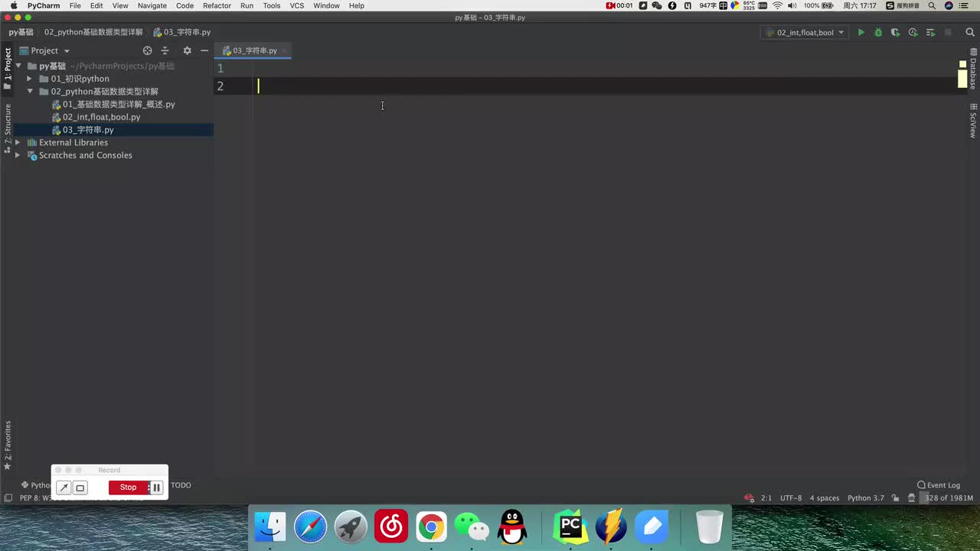Click the Trash in the Dock
This screenshot has height=551, width=980.
(x=710, y=527)
